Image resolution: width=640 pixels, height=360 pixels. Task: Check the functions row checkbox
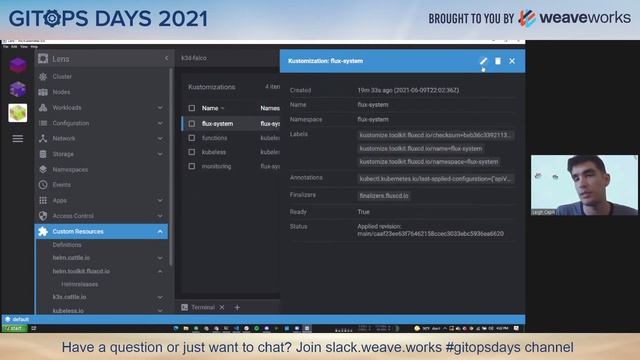192,138
